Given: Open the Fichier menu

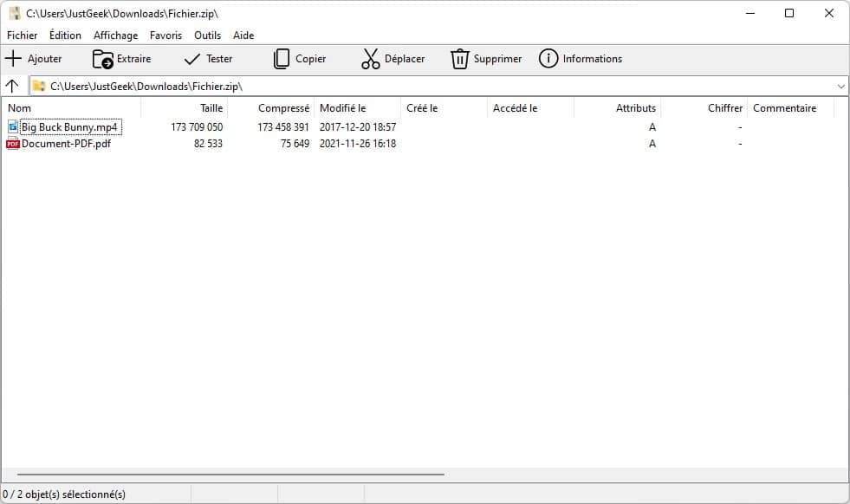Looking at the screenshot, I should tap(23, 36).
